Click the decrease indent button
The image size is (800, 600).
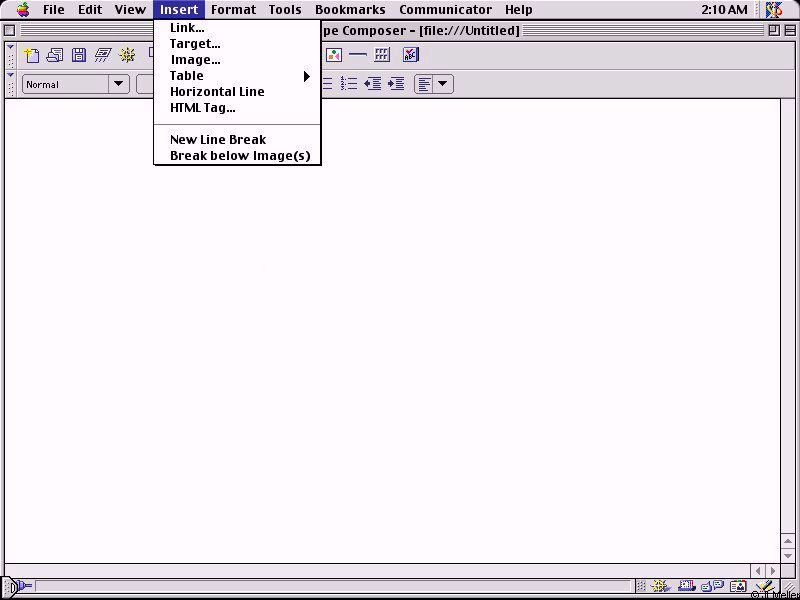[372, 84]
